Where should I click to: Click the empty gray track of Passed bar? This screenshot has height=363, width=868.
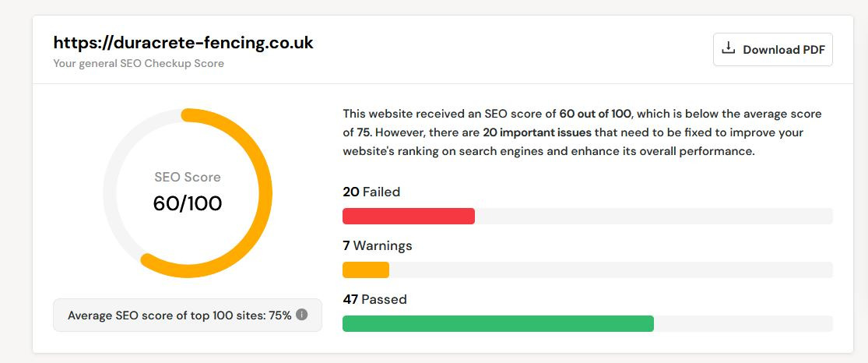pyautogui.click(x=743, y=323)
